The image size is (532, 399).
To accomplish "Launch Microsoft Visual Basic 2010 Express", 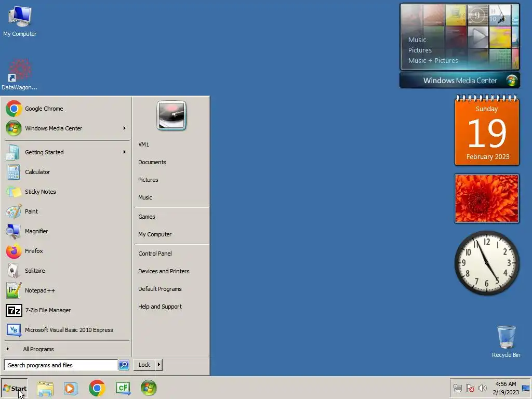I will [67, 330].
